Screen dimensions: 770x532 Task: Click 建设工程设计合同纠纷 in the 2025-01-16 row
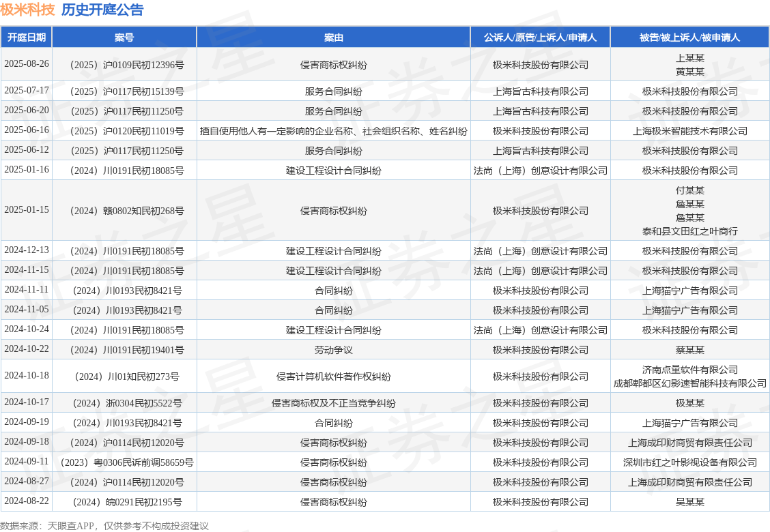coord(333,171)
